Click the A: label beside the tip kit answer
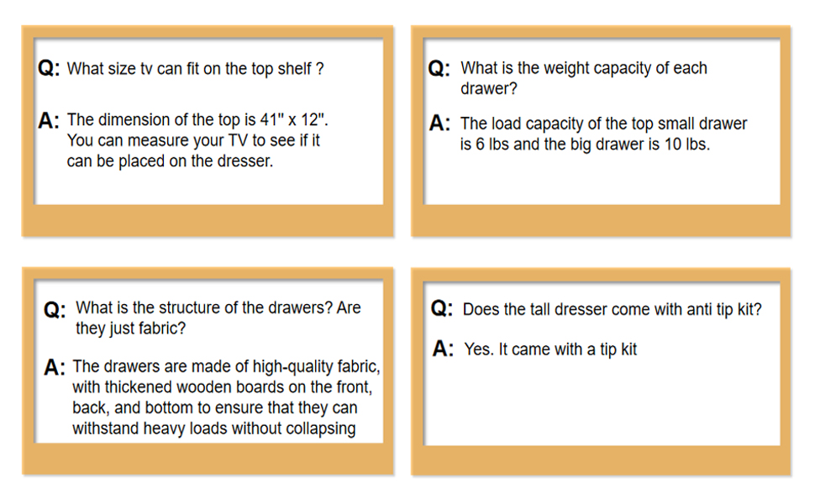The image size is (815, 504). coord(443,349)
